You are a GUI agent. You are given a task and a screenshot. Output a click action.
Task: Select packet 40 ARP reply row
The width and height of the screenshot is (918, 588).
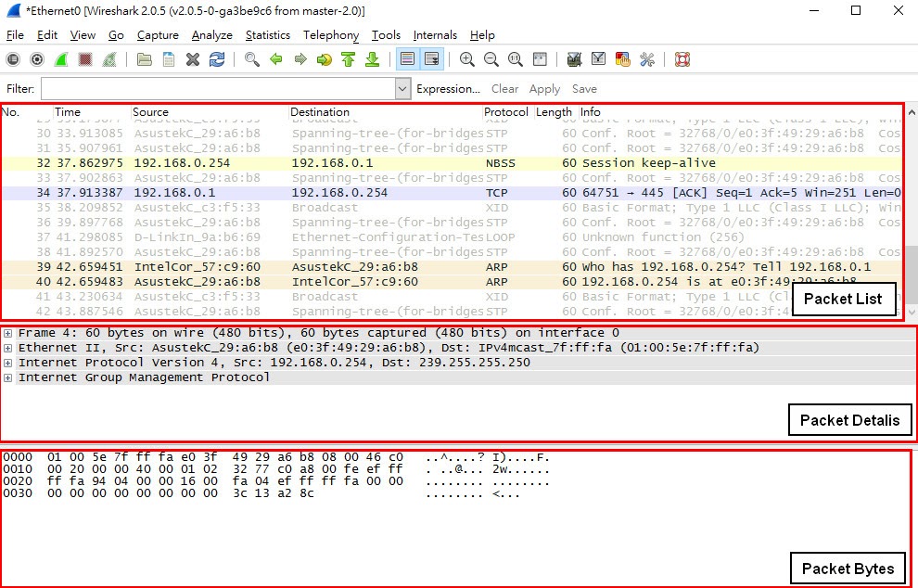[x=452, y=282]
